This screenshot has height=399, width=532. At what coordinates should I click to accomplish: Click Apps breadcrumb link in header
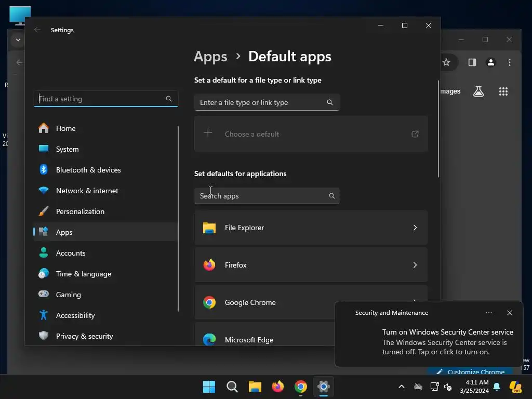point(210,57)
